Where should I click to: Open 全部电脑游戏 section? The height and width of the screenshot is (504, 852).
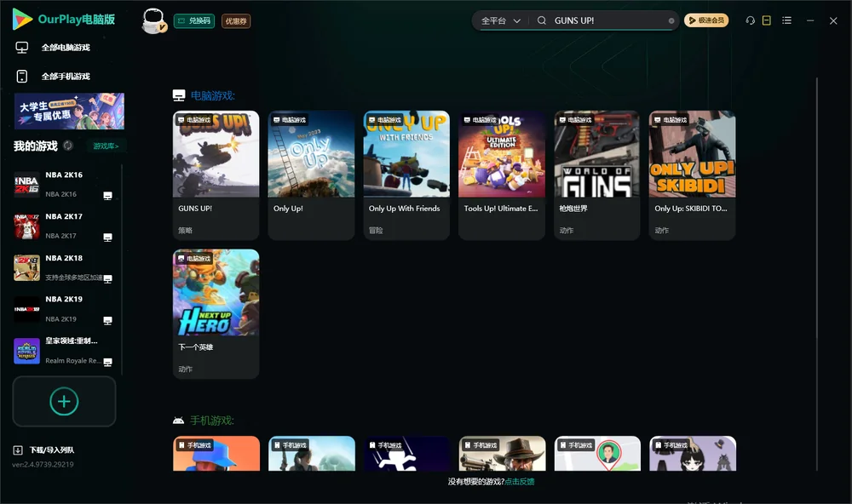(66, 48)
